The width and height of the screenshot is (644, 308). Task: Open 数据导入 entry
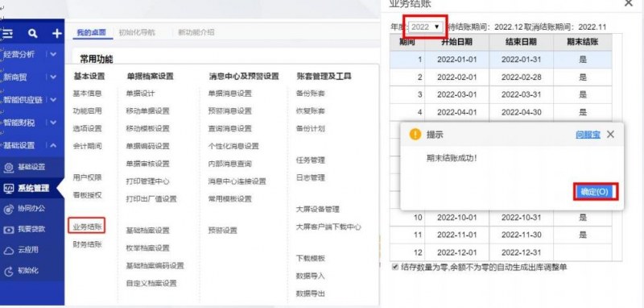click(311, 276)
